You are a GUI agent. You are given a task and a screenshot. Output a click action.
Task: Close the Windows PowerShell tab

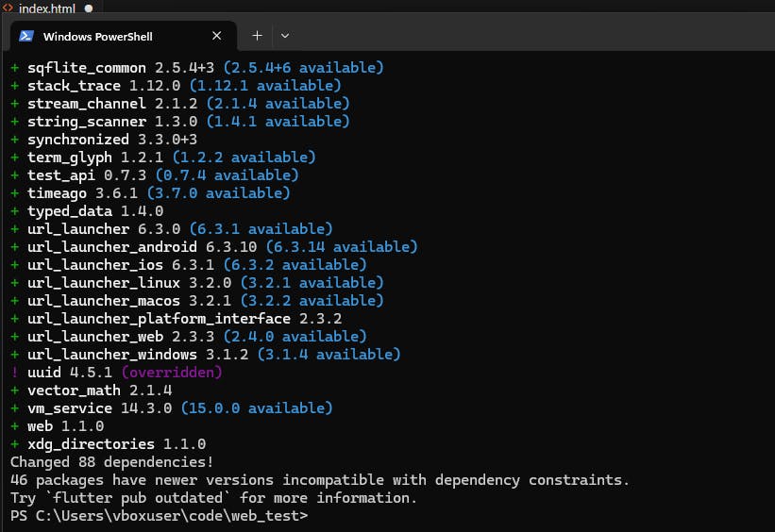coord(217,36)
